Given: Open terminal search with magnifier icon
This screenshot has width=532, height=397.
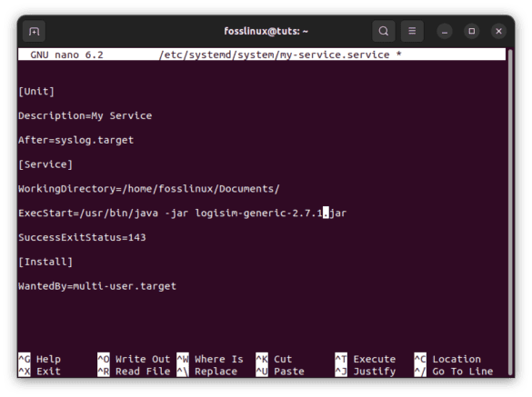Looking at the screenshot, I should click(384, 31).
